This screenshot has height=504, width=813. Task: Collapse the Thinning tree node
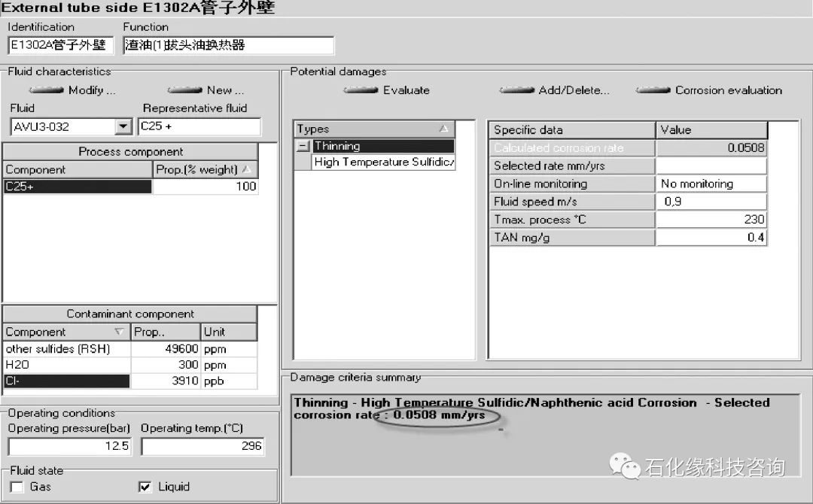pos(302,146)
